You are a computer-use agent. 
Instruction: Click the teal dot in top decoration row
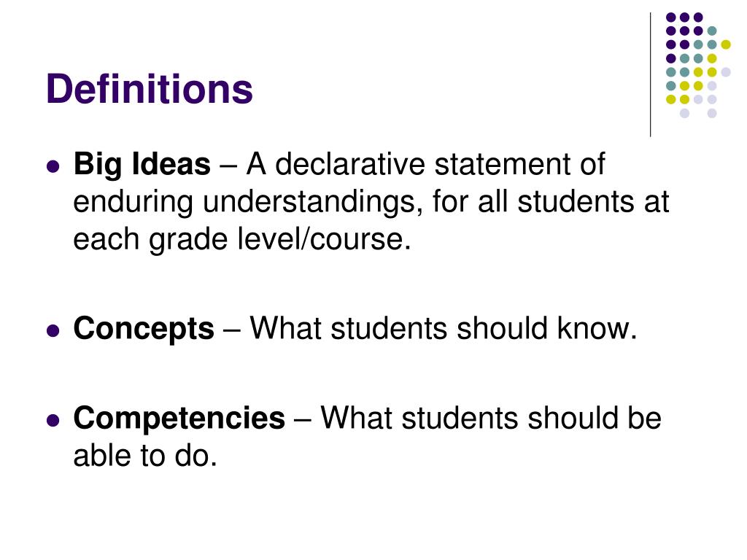pos(712,31)
